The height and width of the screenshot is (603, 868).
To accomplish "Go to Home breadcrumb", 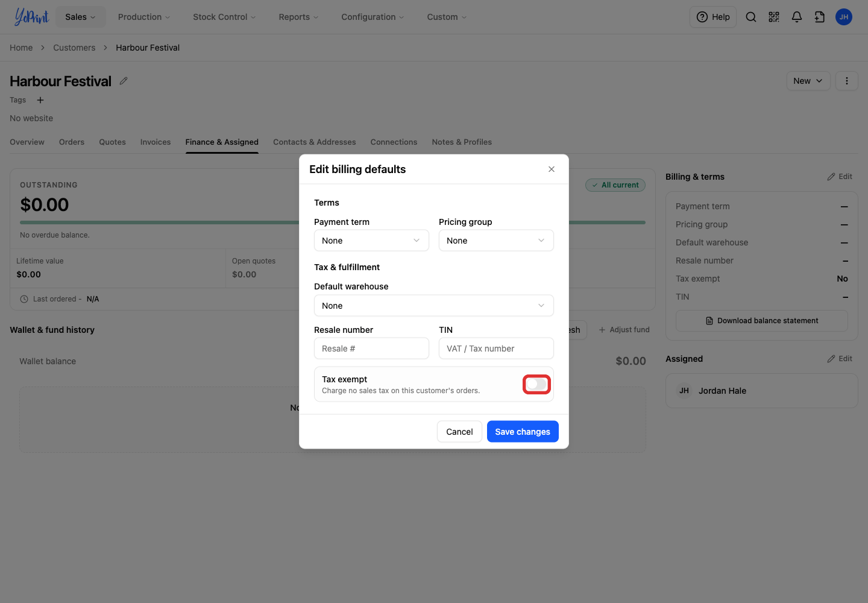I will [x=21, y=48].
